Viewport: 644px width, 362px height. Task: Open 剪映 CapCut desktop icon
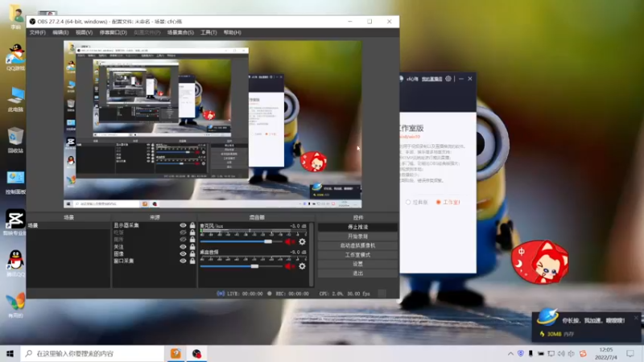(x=15, y=222)
